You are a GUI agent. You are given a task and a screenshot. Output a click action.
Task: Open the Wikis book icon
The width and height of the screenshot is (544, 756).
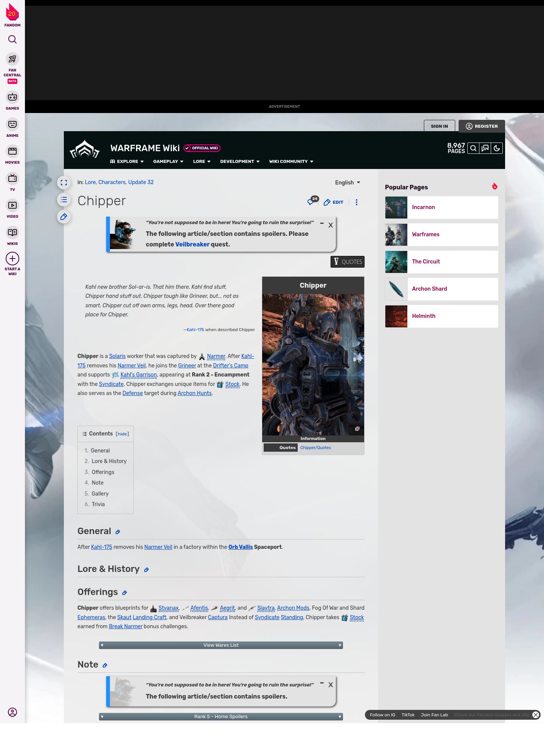[x=12, y=232]
